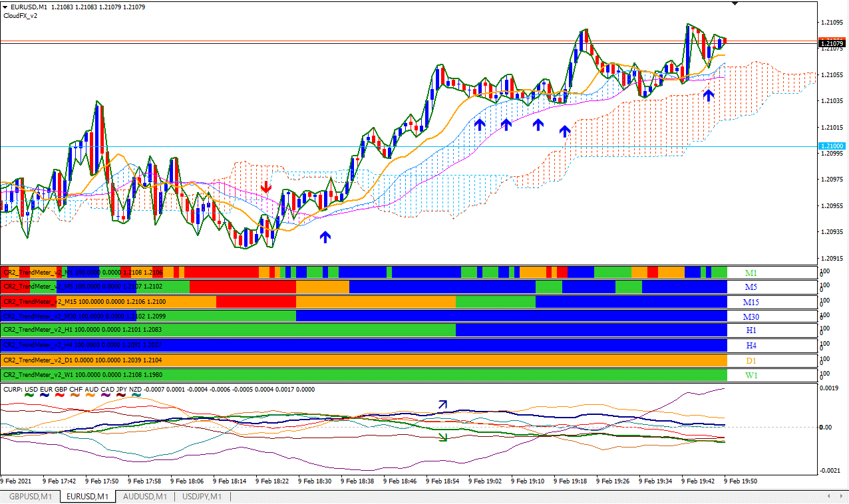This screenshot has height=504, width=849.
Task: Click the AUDUSD,M1 tab label
Action: (144, 496)
